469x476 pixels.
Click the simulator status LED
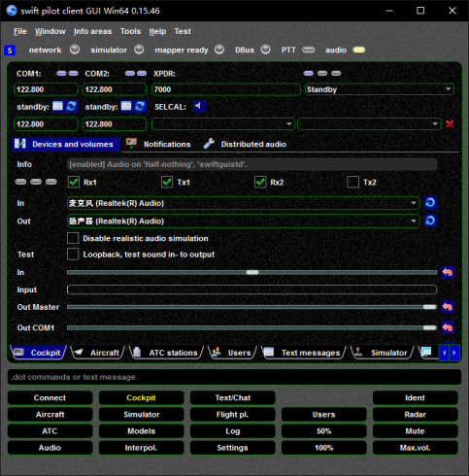coord(139,50)
